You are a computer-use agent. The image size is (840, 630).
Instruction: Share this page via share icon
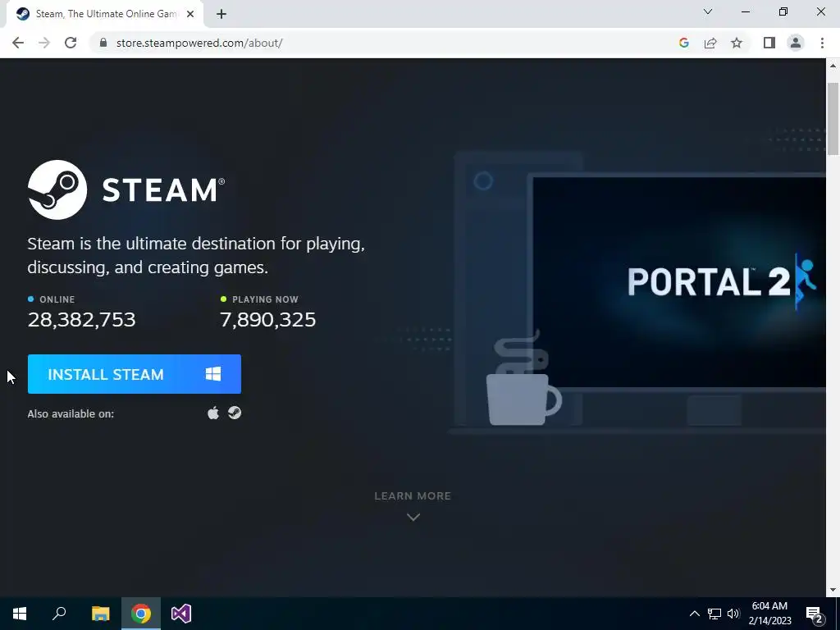click(710, 43)
